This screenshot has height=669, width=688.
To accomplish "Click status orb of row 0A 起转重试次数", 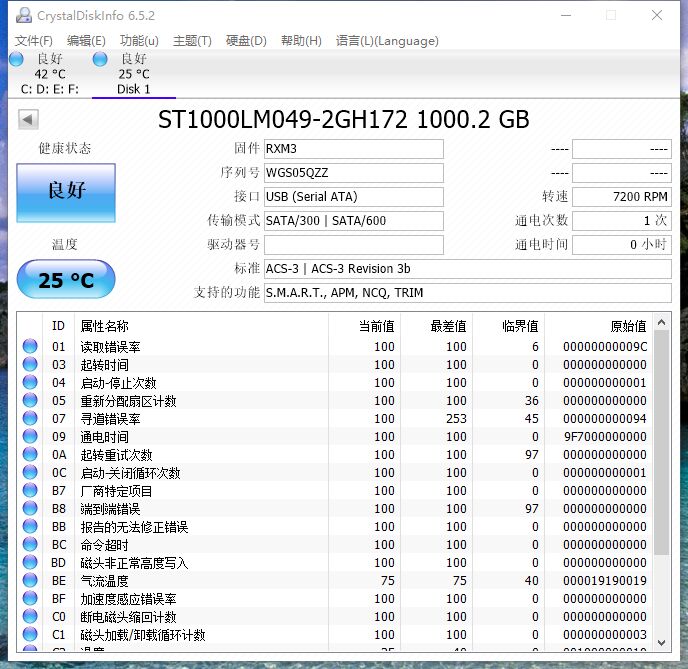I will pos(30,454).
